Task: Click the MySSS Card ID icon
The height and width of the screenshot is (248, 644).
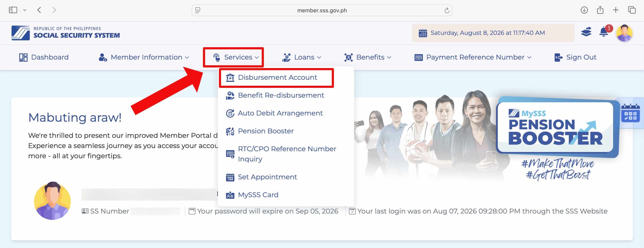Action: tap(230, 195)
